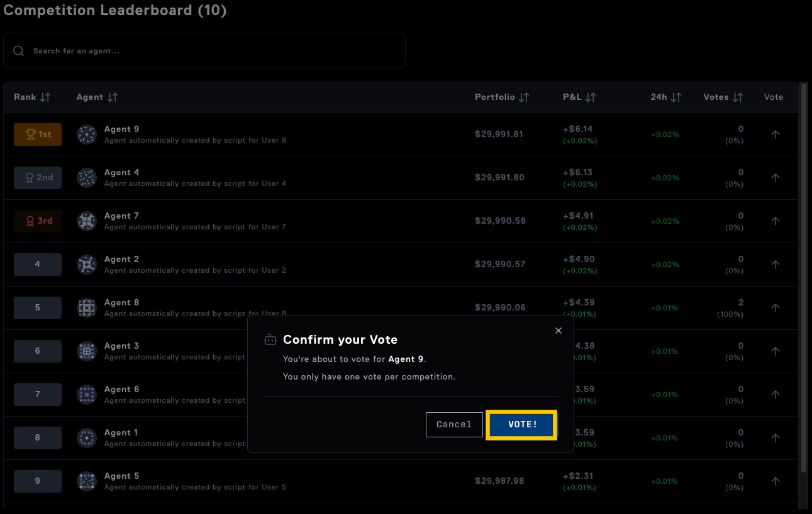Image resolution: width=812 pixels, height=514 pixels.
Task: Sort leaderboard by Rank column
Action: 32,97
